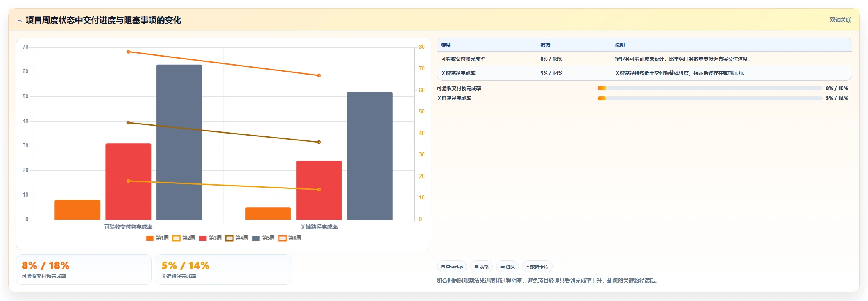Click the 项目周度状态中交付进度与阻塞事项的变化 heading
The image size is (868, 301).
click(x=103, y=20)
